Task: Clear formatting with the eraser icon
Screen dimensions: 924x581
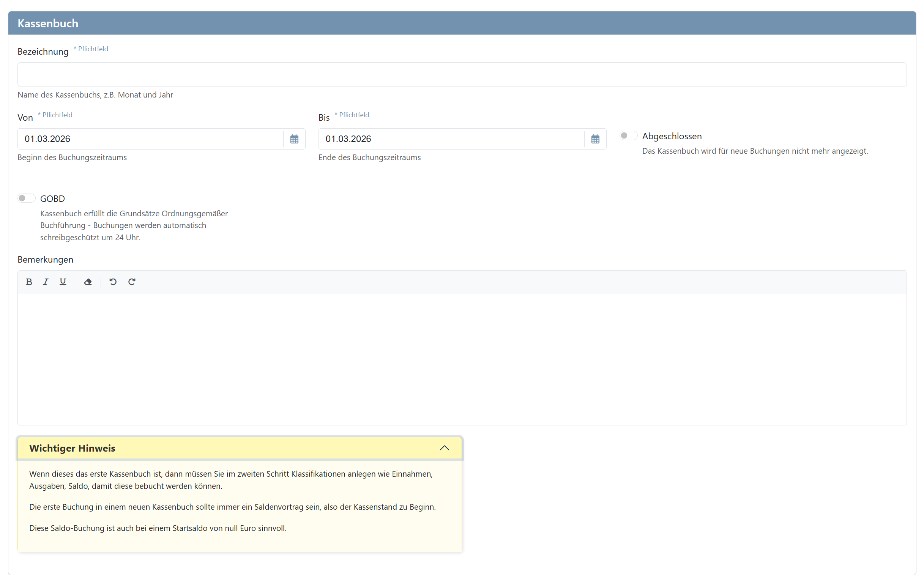Action: pos(88,282)
